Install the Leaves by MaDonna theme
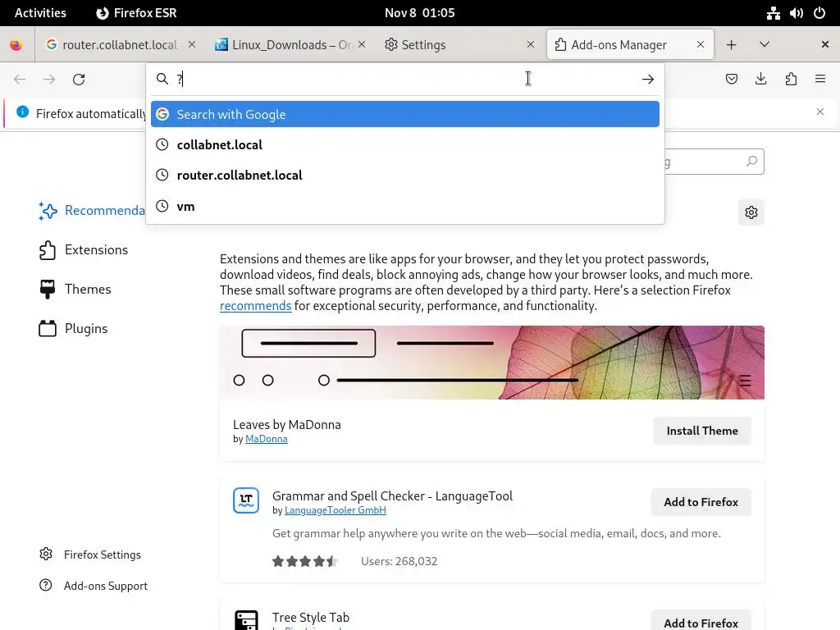The height and width of the screenshot is (630, 840). click(x=702, y=431)
